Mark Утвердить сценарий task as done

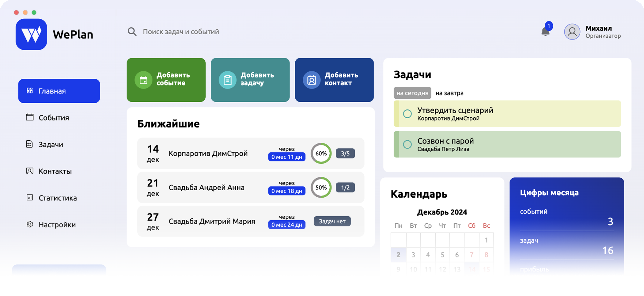coord(407,114)
